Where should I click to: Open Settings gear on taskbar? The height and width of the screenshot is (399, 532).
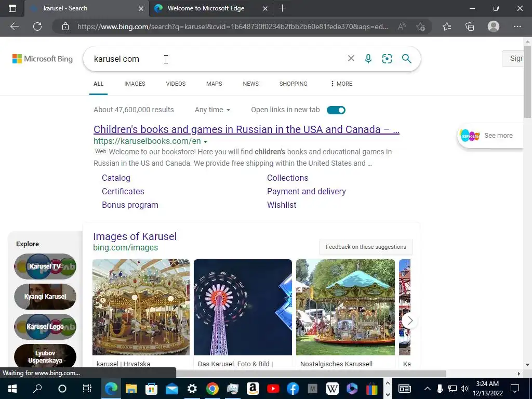point(192,389)
